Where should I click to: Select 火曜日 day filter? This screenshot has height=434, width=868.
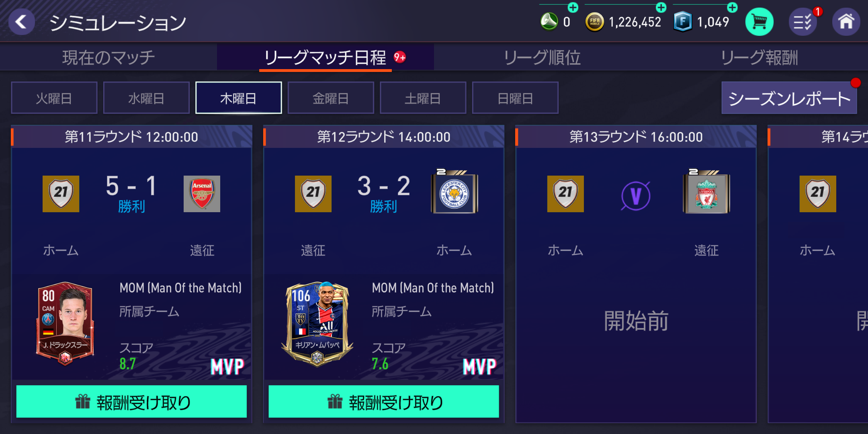(54, 98)
